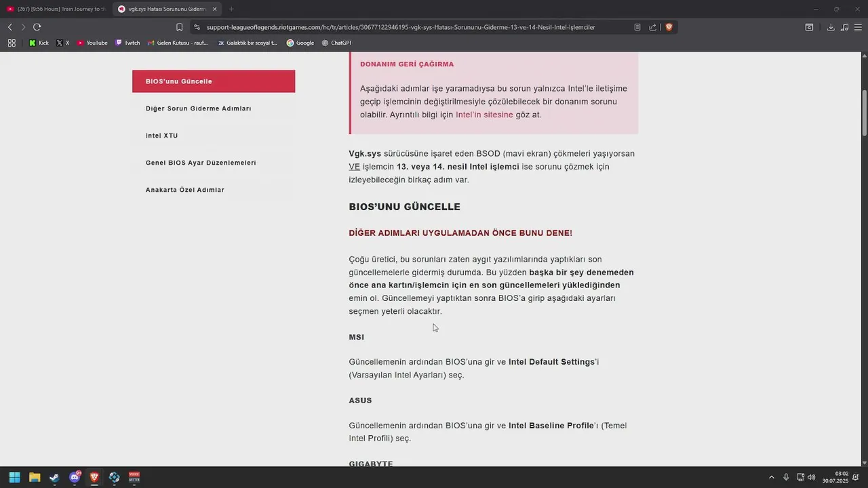
Task: Open the Google bookmark
Action: [x=300, y=43]
